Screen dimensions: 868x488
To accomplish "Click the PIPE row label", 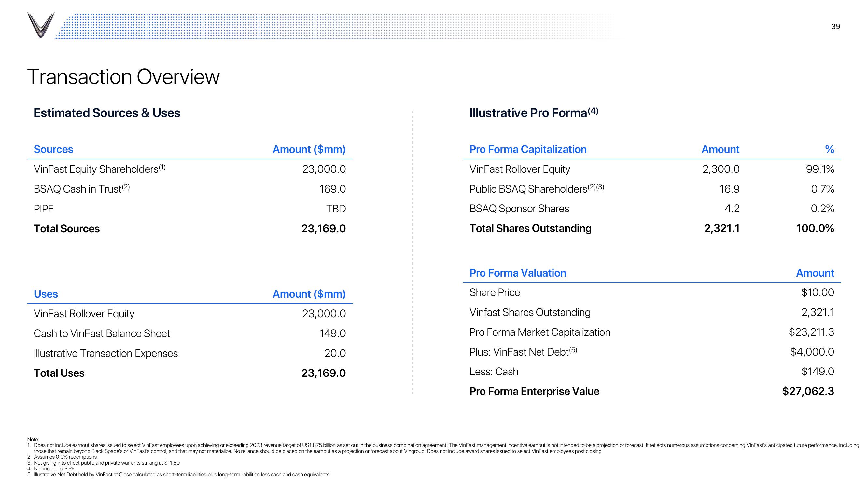I will [44, 209].
